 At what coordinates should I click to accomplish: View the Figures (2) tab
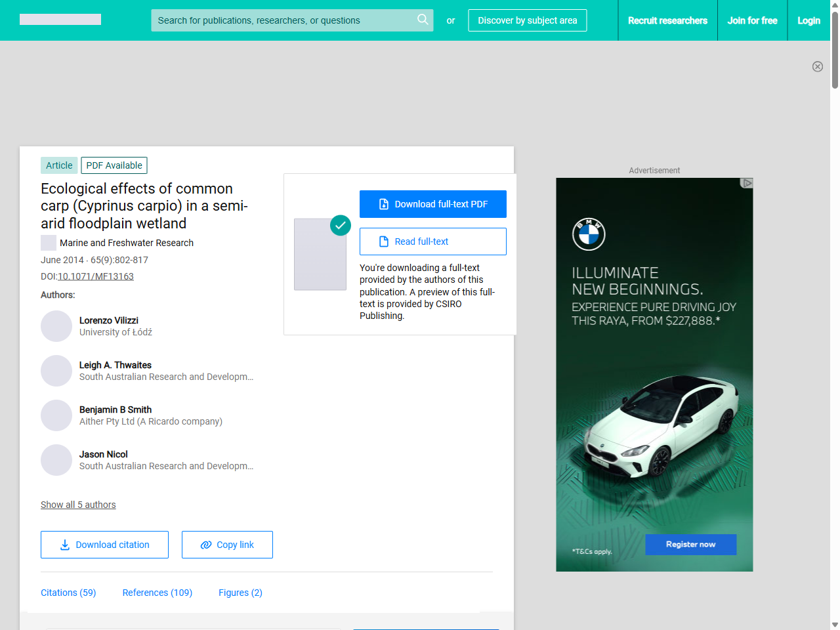(240, 593)
